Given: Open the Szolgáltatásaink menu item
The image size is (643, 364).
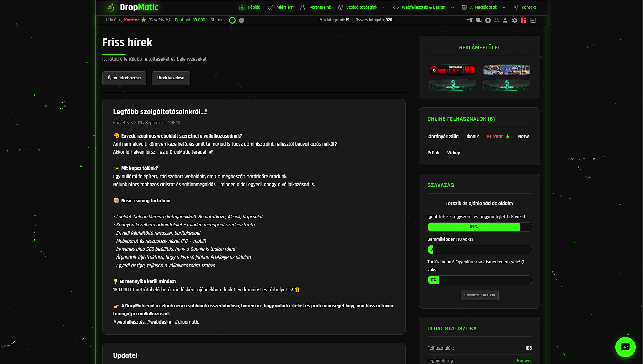Looking at the screenshot, I should pos(357,7).
